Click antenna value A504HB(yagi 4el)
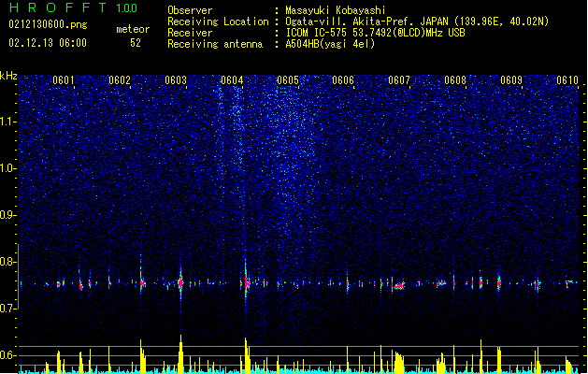Image resolution: width=588 pixels, height=374 pixels. [330, 44]
